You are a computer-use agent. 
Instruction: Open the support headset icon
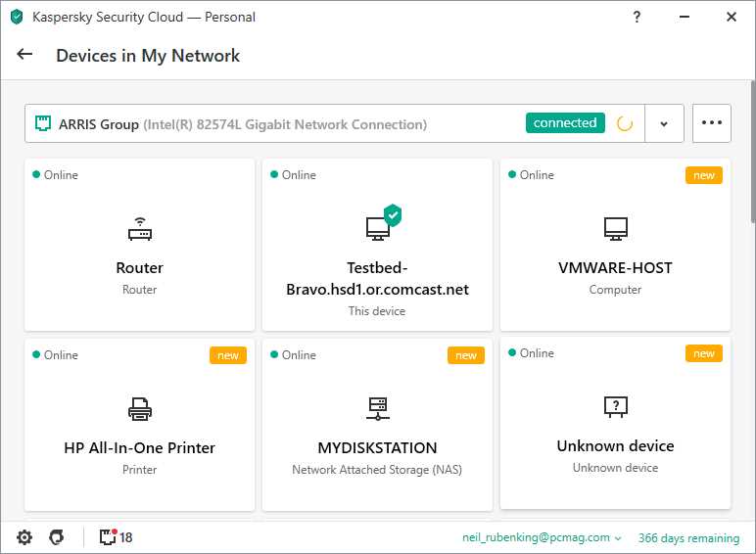pos(57,537)
